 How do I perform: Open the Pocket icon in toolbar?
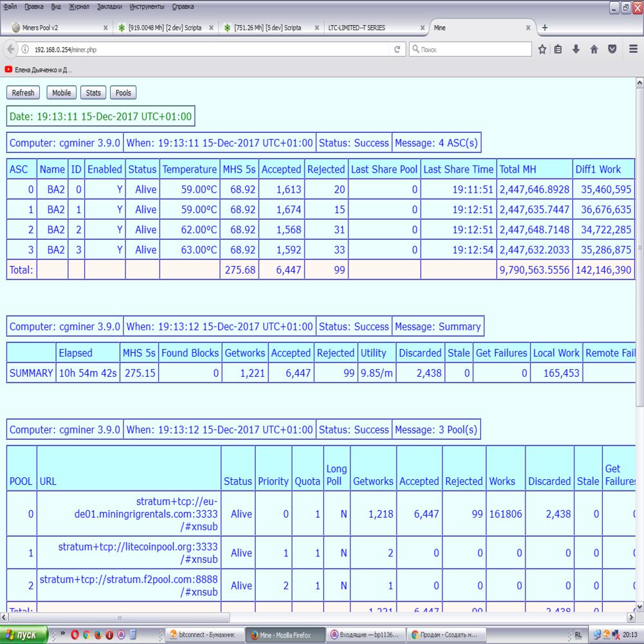pyautogui.click(x=612, y=49)
